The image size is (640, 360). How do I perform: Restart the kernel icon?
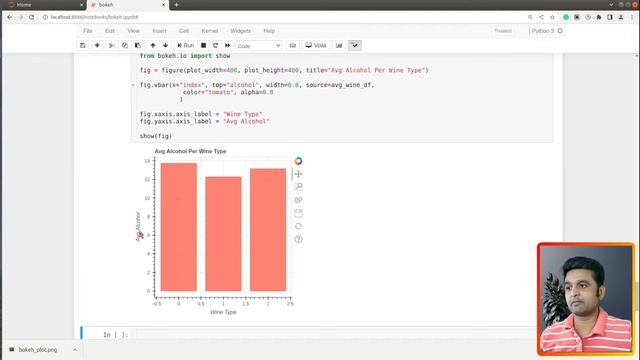coord(215,45)
